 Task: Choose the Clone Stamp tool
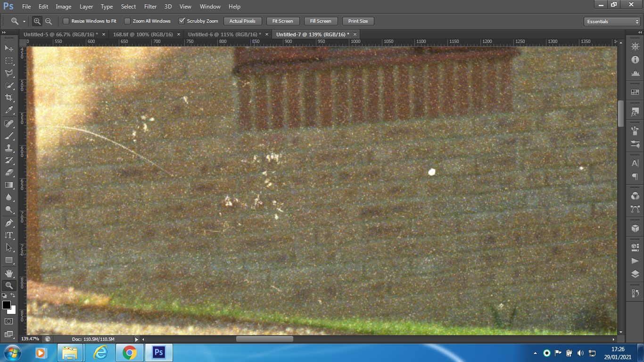pyautogui.click(x=9, y=148)
